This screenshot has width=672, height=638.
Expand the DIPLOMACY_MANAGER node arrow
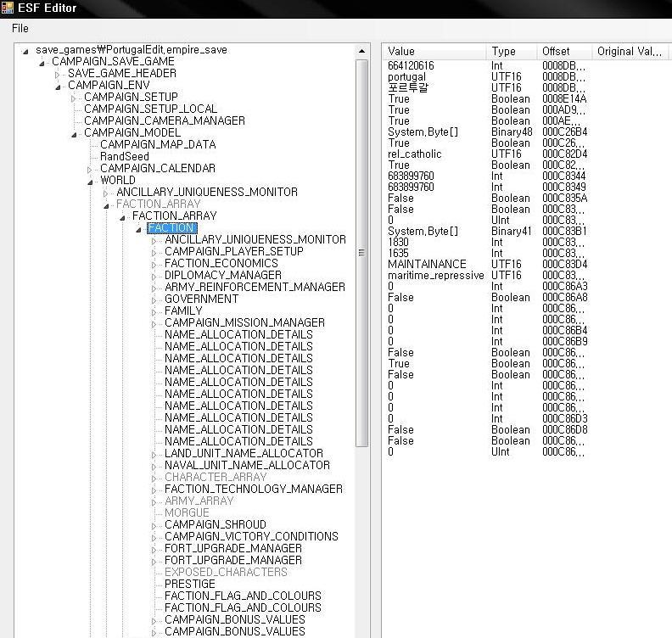click(154, 276)
